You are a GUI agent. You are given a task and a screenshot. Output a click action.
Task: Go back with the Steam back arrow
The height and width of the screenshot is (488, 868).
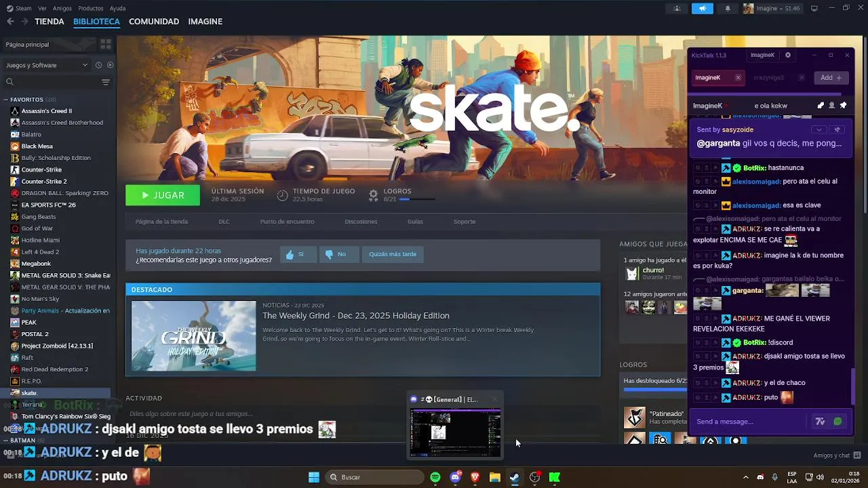click(x=10, y=22)
